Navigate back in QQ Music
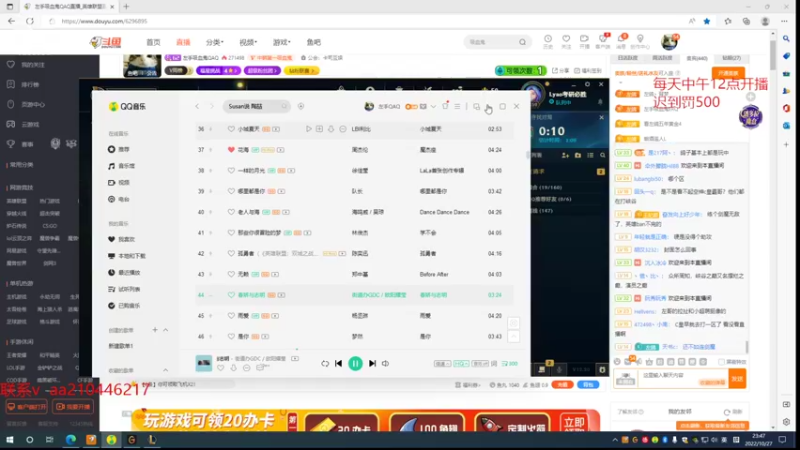 click(197, 106)
